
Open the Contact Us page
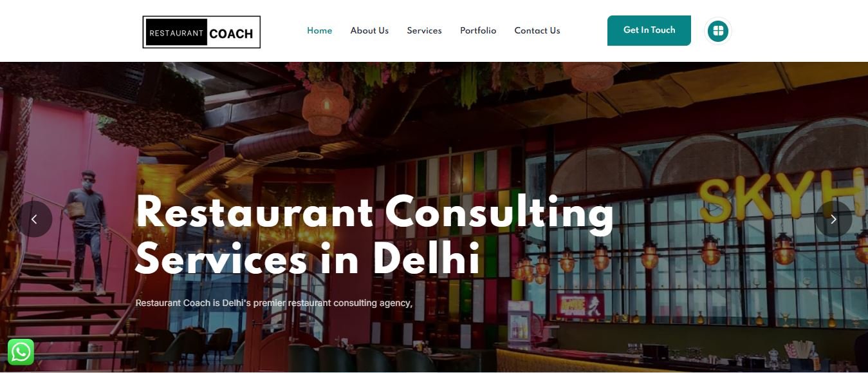point(537,30)
